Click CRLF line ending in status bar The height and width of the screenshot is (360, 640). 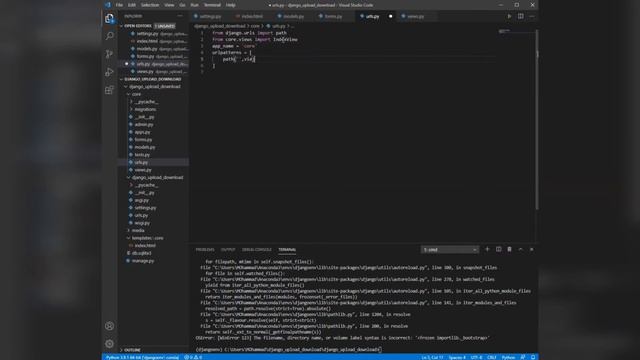(x=492, y=357)
